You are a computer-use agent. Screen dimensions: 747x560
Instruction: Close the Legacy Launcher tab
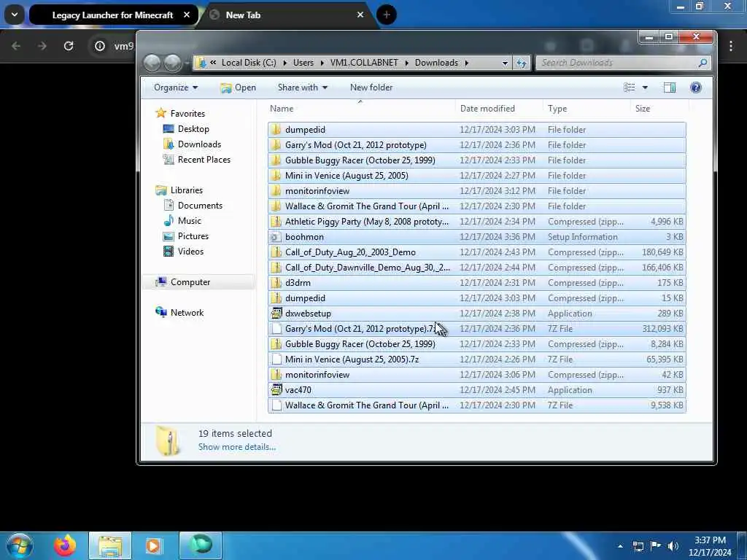click(187, 15)
